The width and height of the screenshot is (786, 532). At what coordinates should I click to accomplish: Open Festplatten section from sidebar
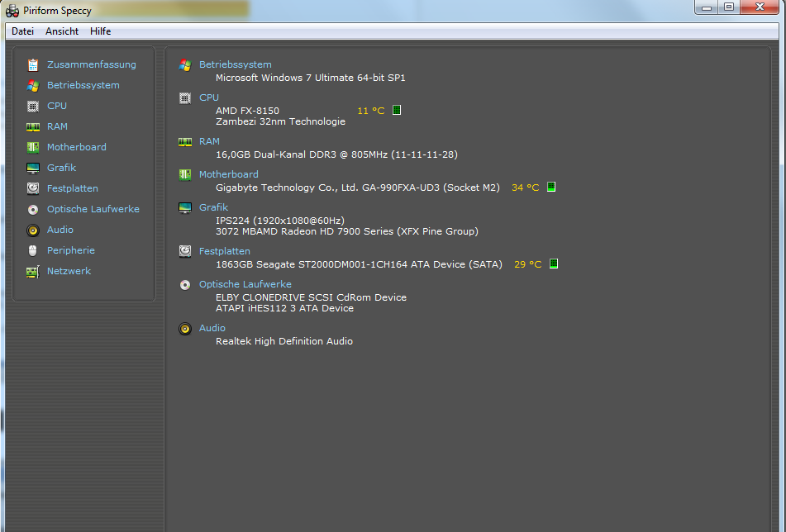72,188
